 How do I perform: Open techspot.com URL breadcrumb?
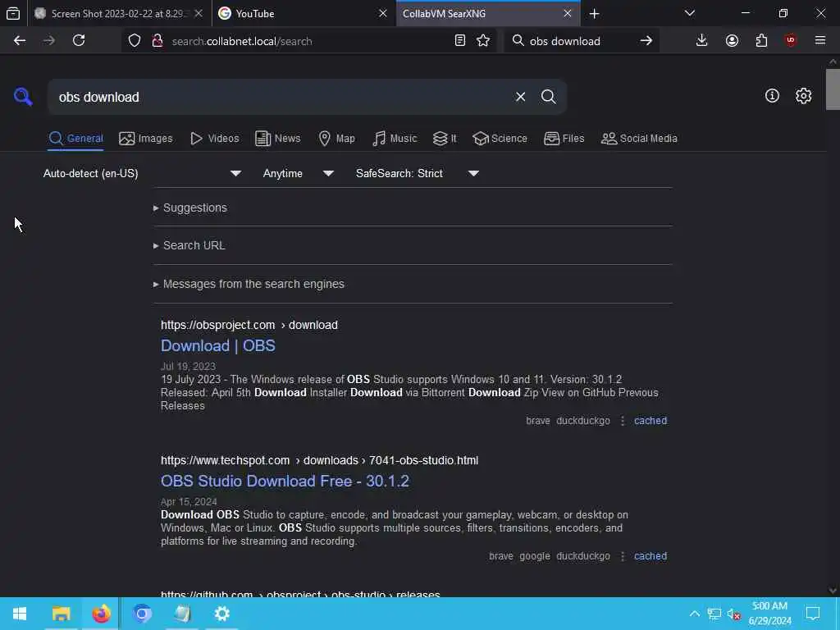click(319, 461)
